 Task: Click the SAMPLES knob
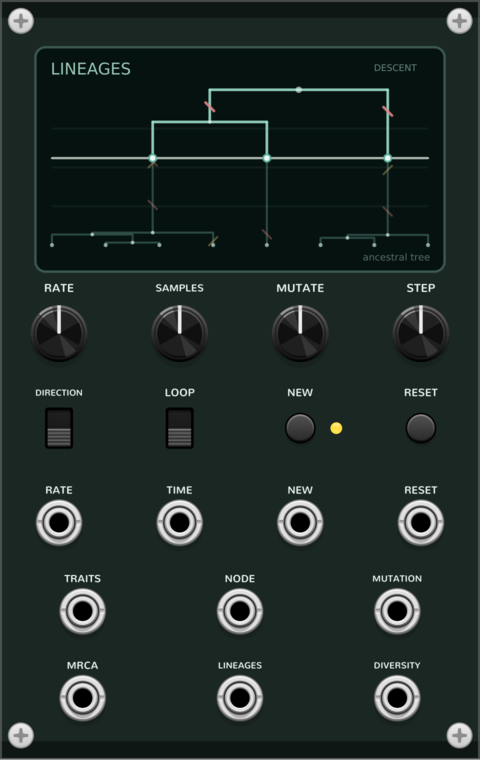coord(179,333)
